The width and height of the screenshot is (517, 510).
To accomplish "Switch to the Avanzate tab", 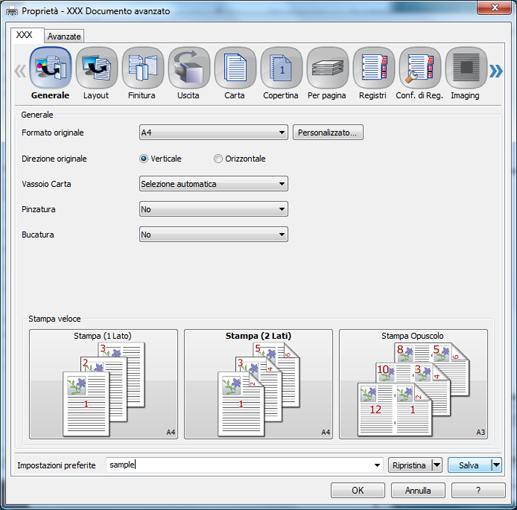I will (64, 36).
